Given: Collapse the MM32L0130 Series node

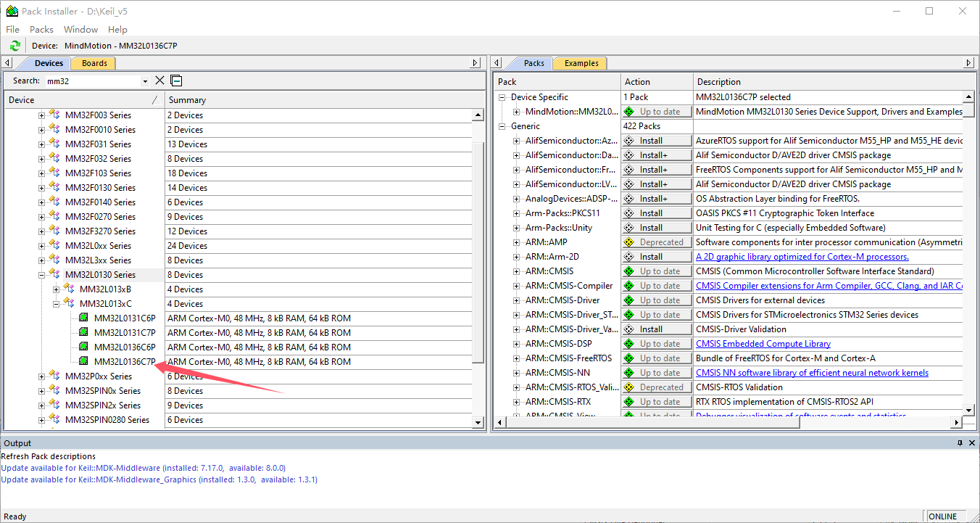Looking at the screenshot, I should point(41,275).
